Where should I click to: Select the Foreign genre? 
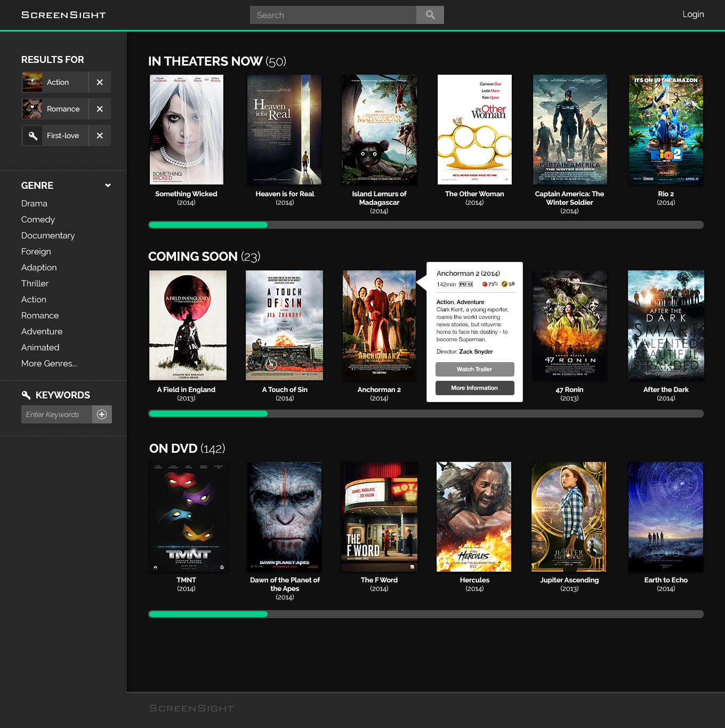click(x=36, y=252)
